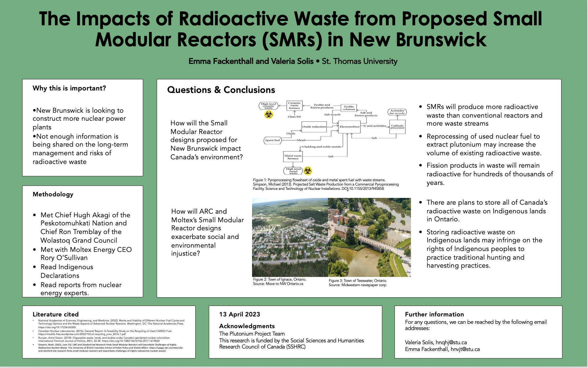Viewport: 588px width, 368px height.
Task: Open the Town of Ignace aerial photo
Action: [x=290, y=237]
